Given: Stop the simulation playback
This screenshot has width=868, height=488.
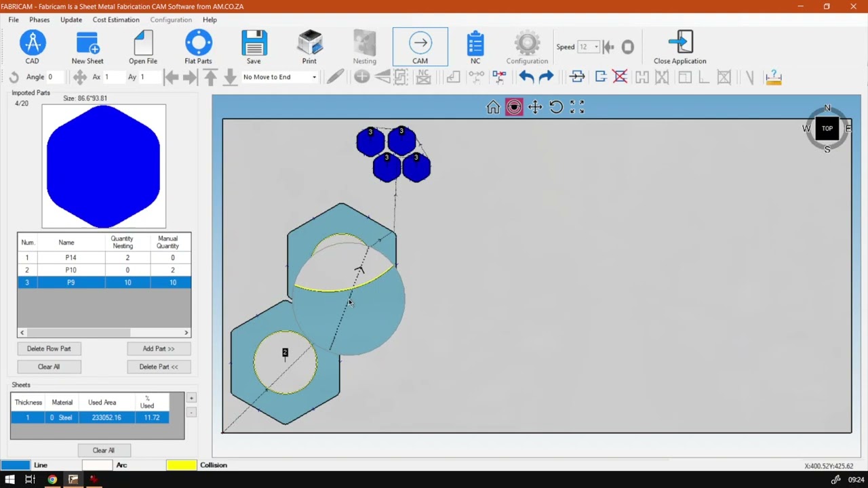Looking at the screenshot, I should point(628,47).
